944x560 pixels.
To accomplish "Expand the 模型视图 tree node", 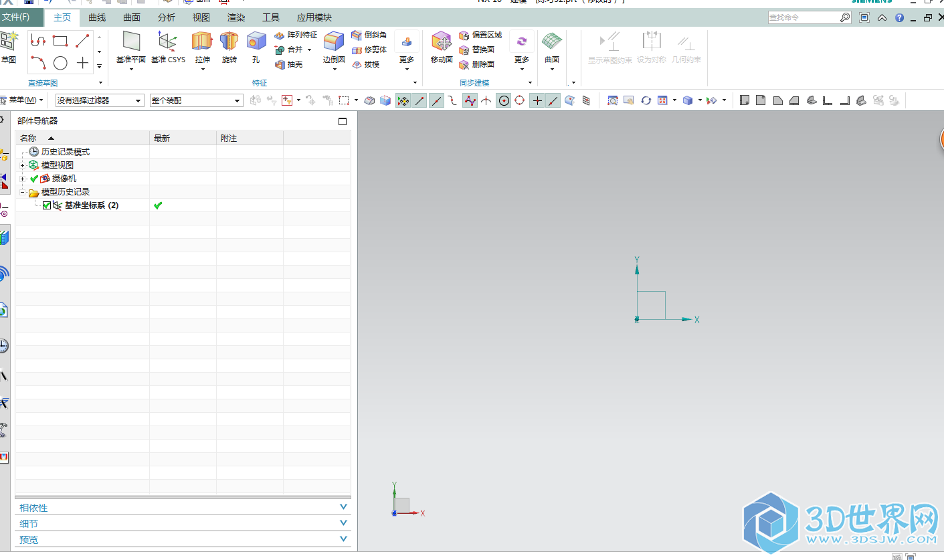I will 23,165.
